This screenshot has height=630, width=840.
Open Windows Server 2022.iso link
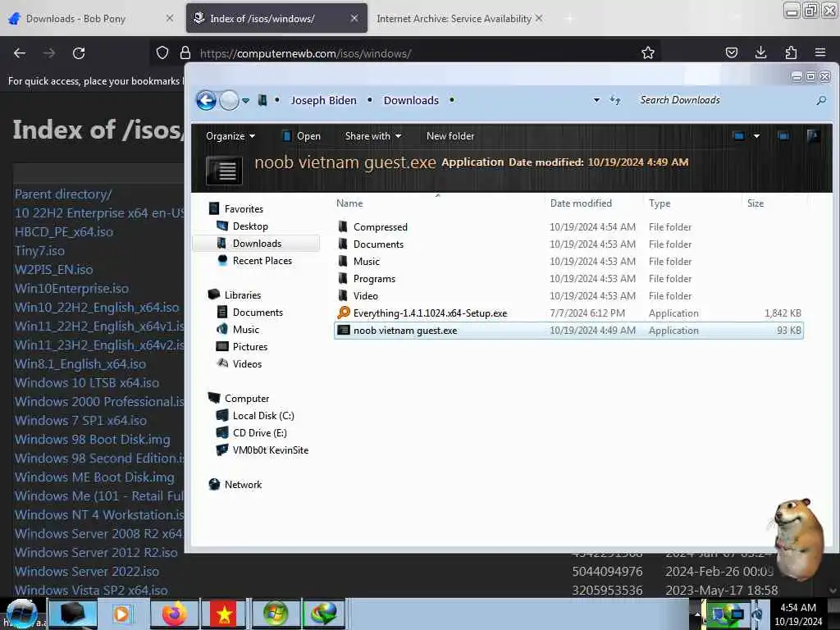[87, 571]
